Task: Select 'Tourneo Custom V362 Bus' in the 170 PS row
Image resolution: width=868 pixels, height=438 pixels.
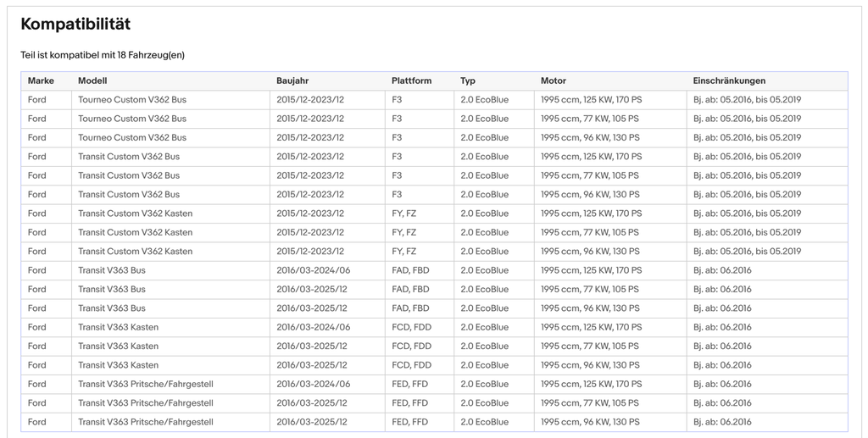Action: [x=132, y=100]
